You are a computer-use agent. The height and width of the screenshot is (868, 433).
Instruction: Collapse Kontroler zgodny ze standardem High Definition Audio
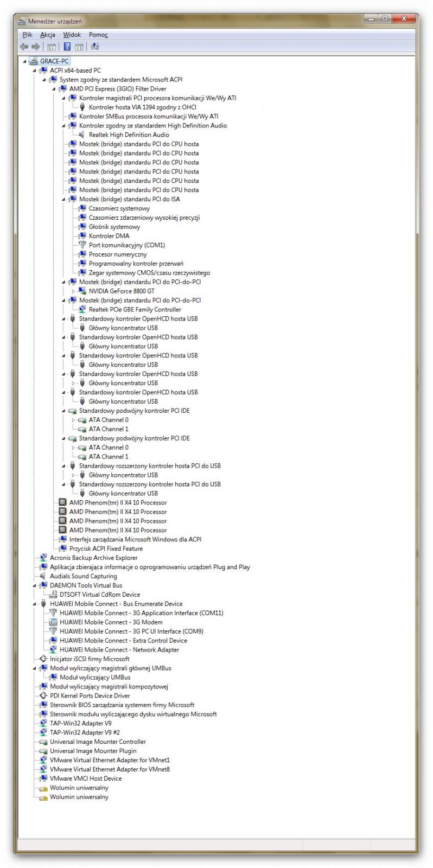point(64,126)
